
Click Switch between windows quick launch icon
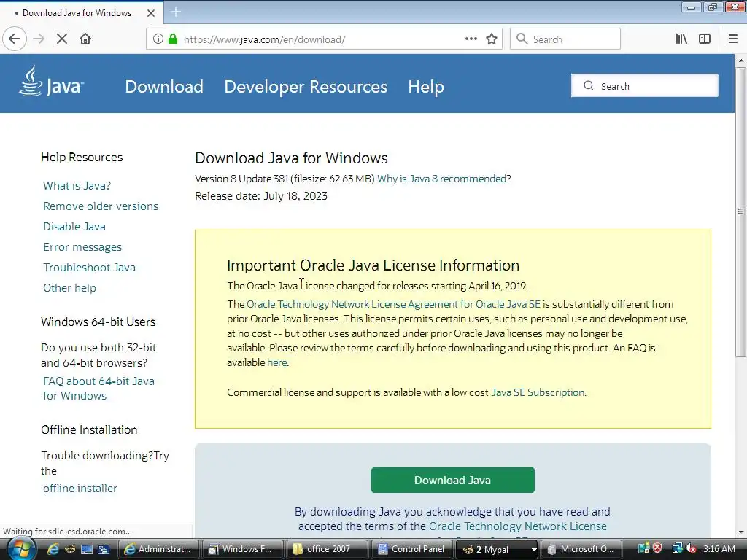(x=104, y=549)
